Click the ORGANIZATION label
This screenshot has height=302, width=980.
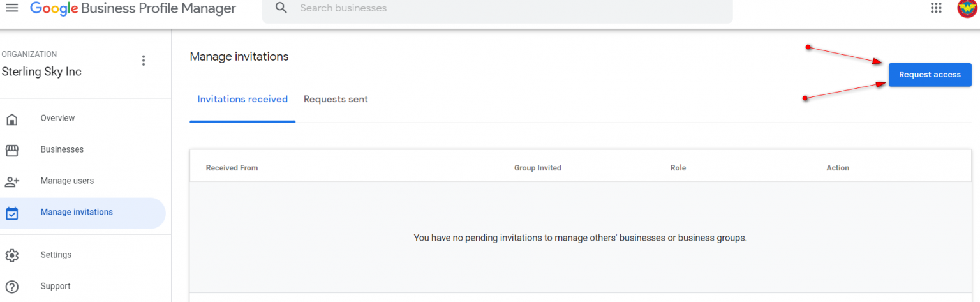click(x=29, y=54)
